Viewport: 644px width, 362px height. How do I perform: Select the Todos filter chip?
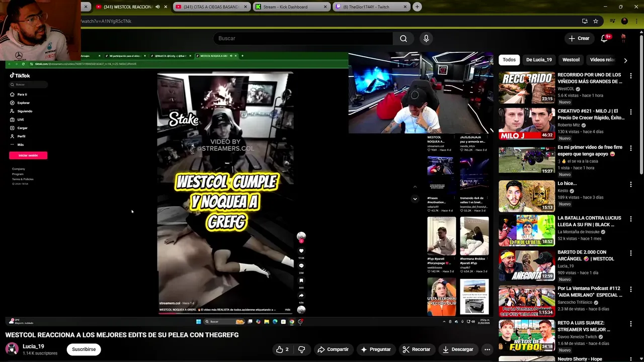pos(509,60)
